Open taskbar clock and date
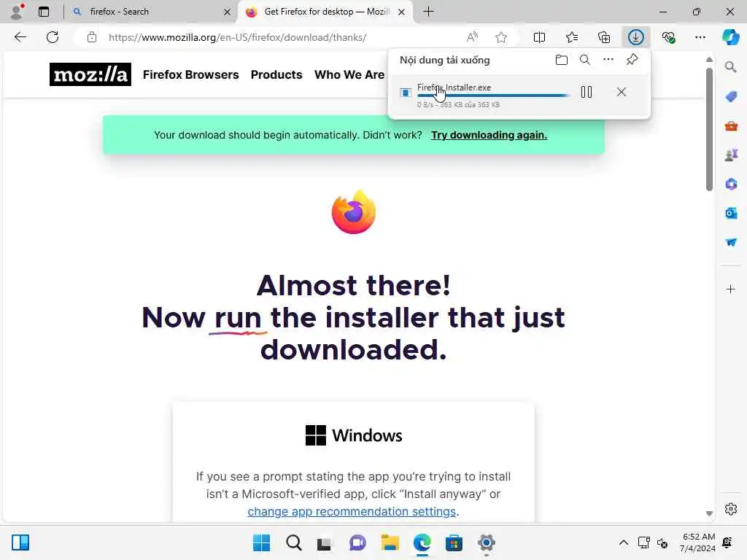The image size is (747, 560). (x=697, y=542)
